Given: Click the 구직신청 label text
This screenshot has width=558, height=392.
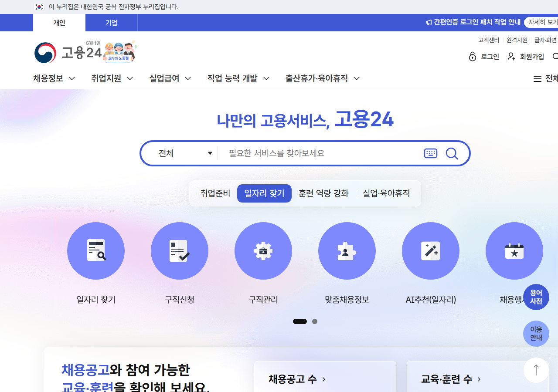Looking at the screenshot, I should pos(180,300).
